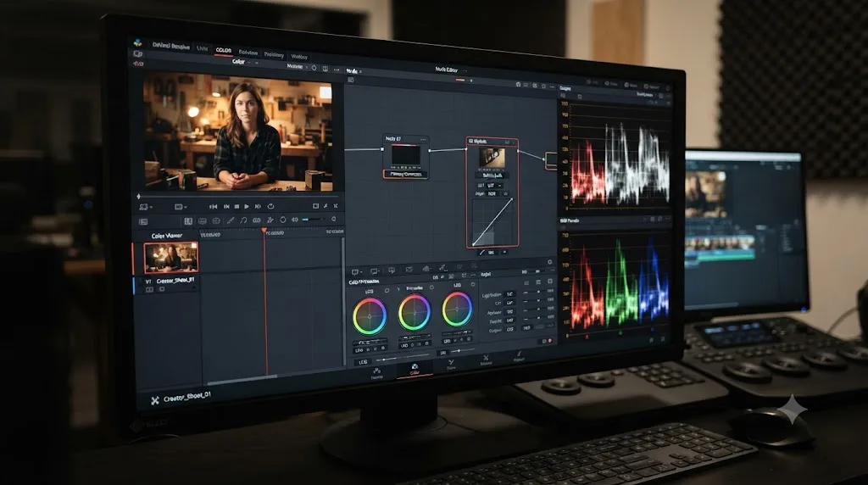This screenshot has height=485, width=868.
Task: Open the three-dot menu above the viewer
Action: click(336, 70)
